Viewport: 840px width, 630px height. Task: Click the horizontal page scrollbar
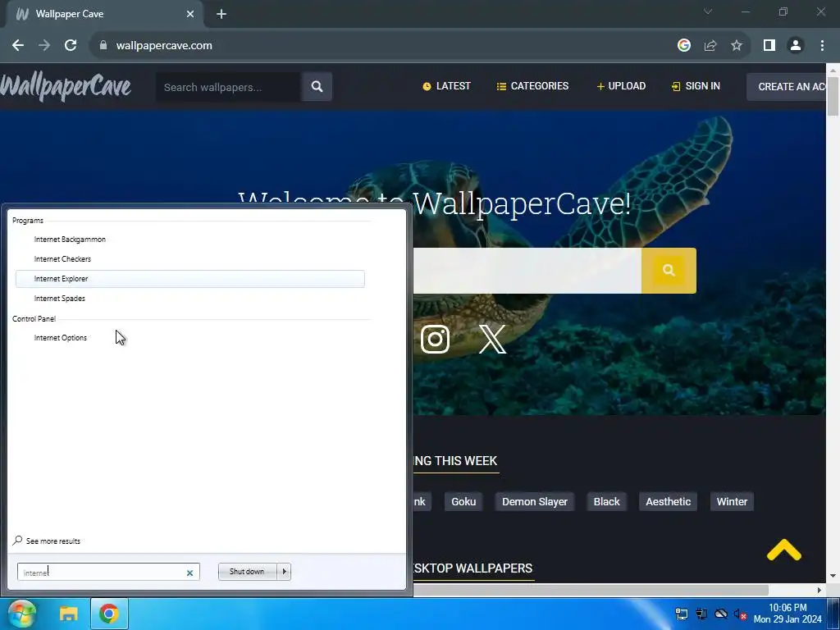[x=591, y=591]
